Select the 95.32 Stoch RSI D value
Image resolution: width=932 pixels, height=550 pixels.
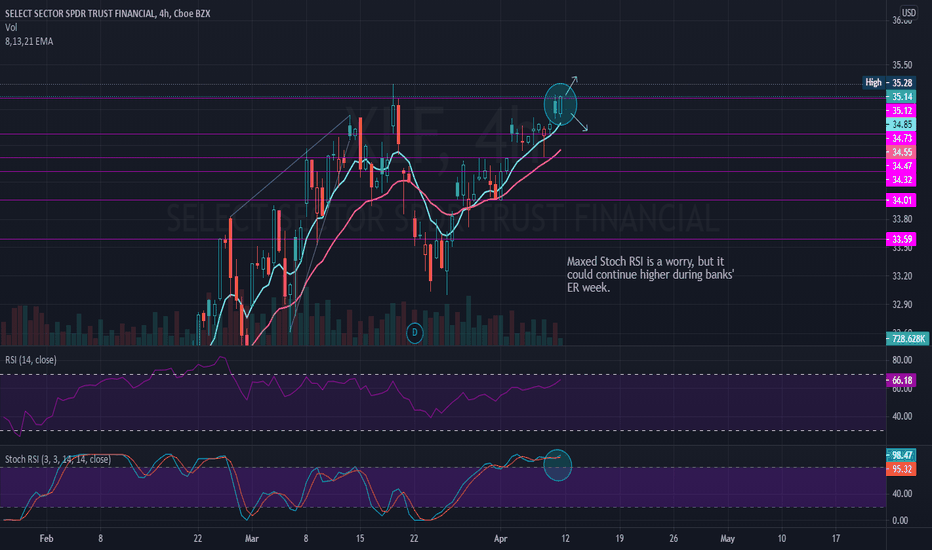point(901,469)
